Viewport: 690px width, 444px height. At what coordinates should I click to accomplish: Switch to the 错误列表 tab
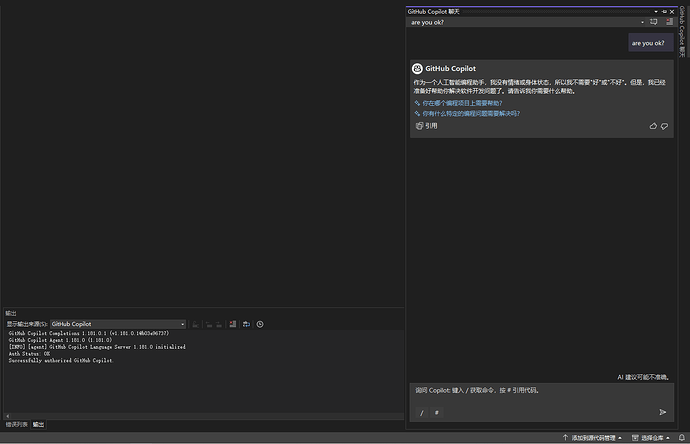[x=17, y=424]
